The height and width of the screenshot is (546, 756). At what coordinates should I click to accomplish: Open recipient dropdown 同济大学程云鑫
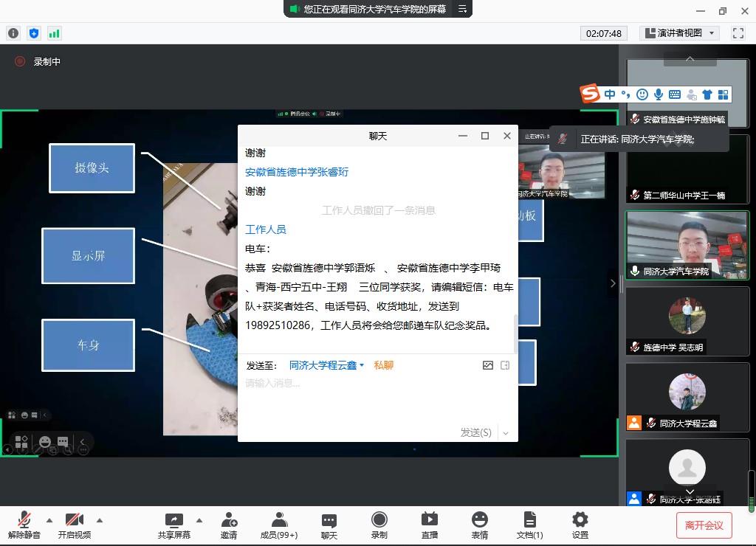coord(326,365)
